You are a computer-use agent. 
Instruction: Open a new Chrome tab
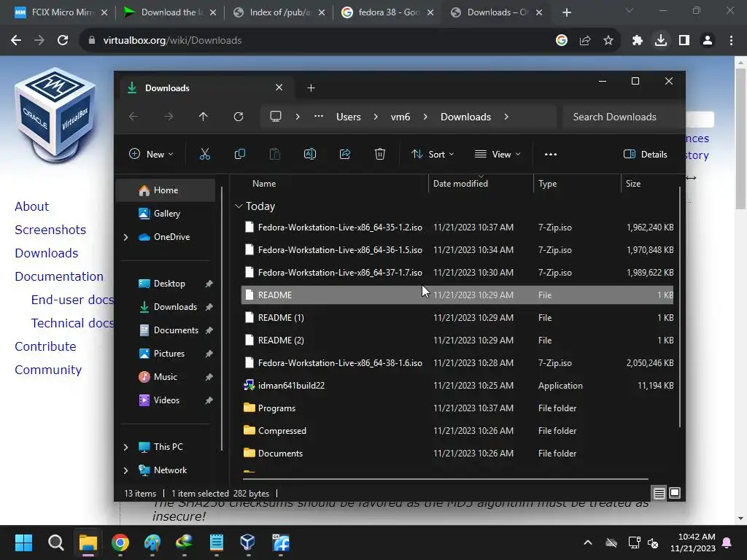tap(566, 12)
